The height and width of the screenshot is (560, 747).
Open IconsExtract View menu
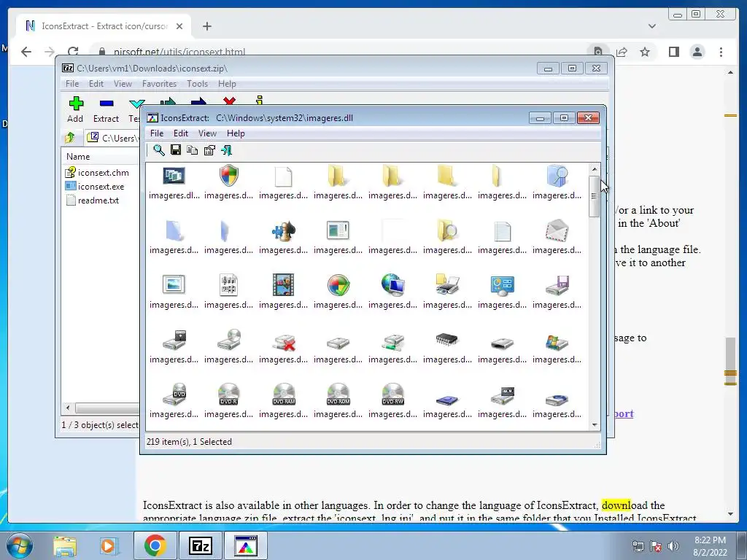coord(207,133)
